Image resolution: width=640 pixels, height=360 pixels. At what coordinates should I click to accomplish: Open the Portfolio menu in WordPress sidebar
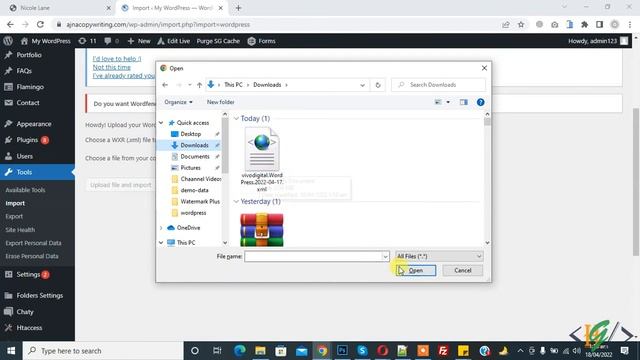click(29, 55)
